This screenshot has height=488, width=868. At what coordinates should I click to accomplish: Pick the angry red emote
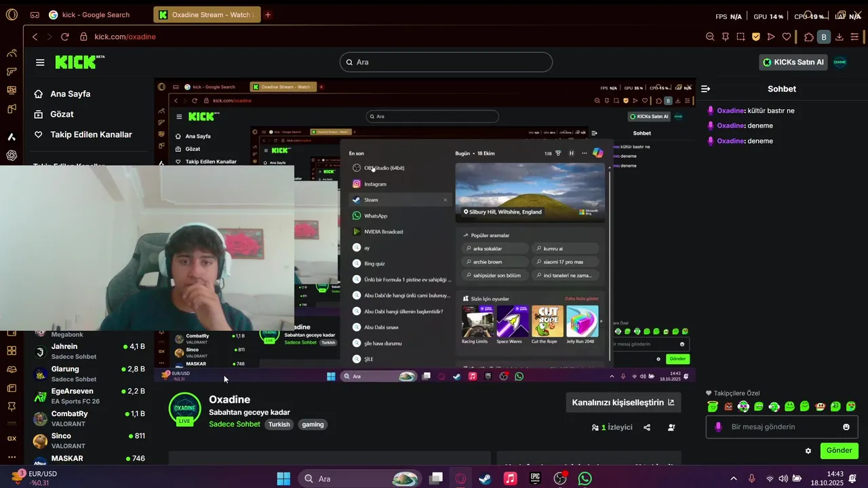tap(728, 407)
